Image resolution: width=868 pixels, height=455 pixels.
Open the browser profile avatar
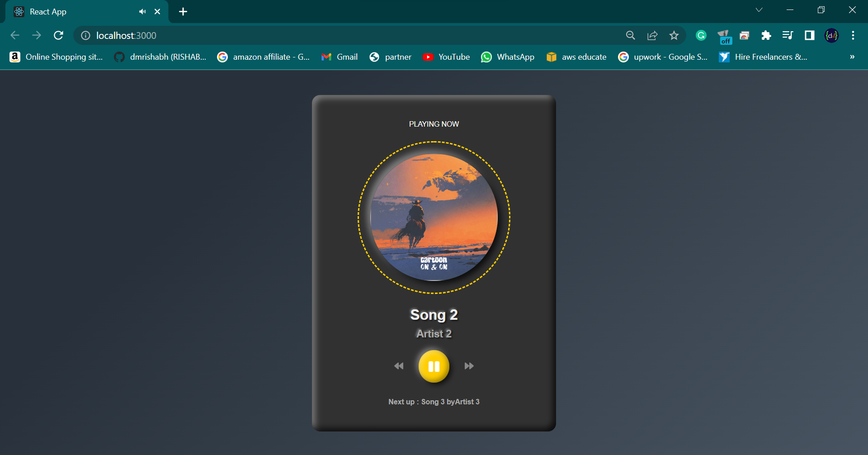point(832,35)
